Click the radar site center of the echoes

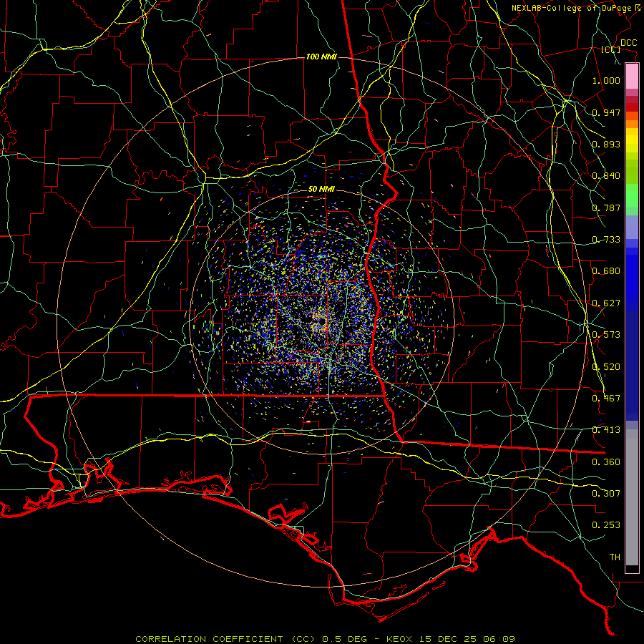coord(321,321)
